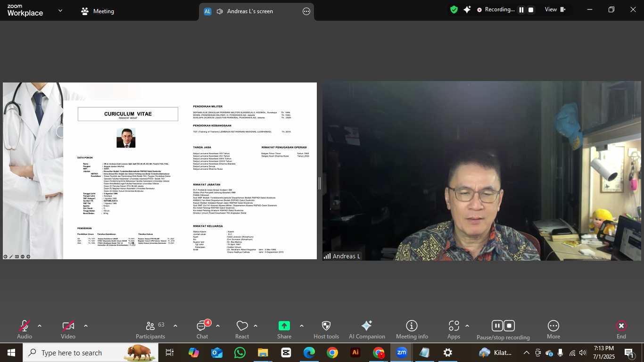The height and width of the screenshot is (362, 644).
Task: Stop your camera with Video control
Action: click(x=67, y=325)
